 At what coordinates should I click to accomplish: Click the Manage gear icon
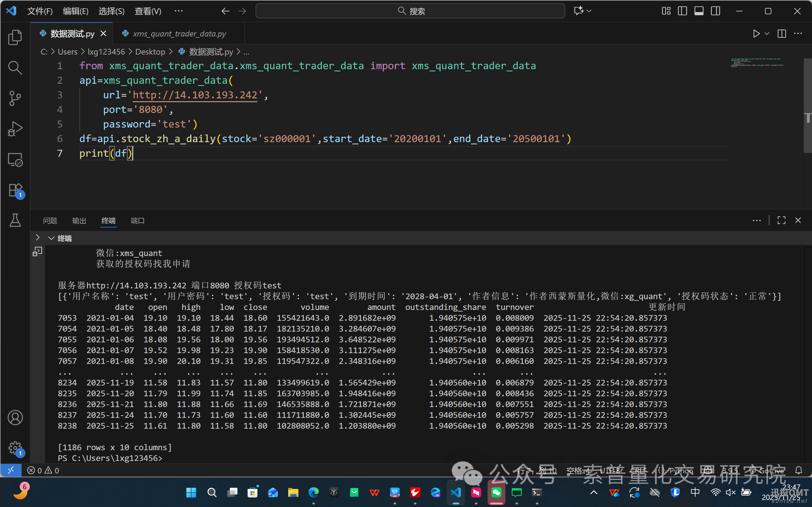(x=15, y=448)
